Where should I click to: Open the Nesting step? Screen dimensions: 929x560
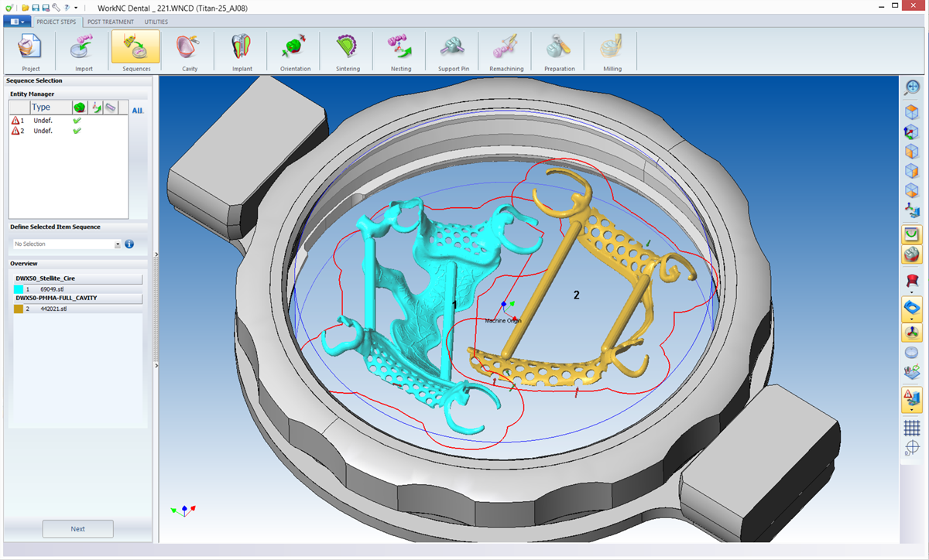[x=401, y=52]
